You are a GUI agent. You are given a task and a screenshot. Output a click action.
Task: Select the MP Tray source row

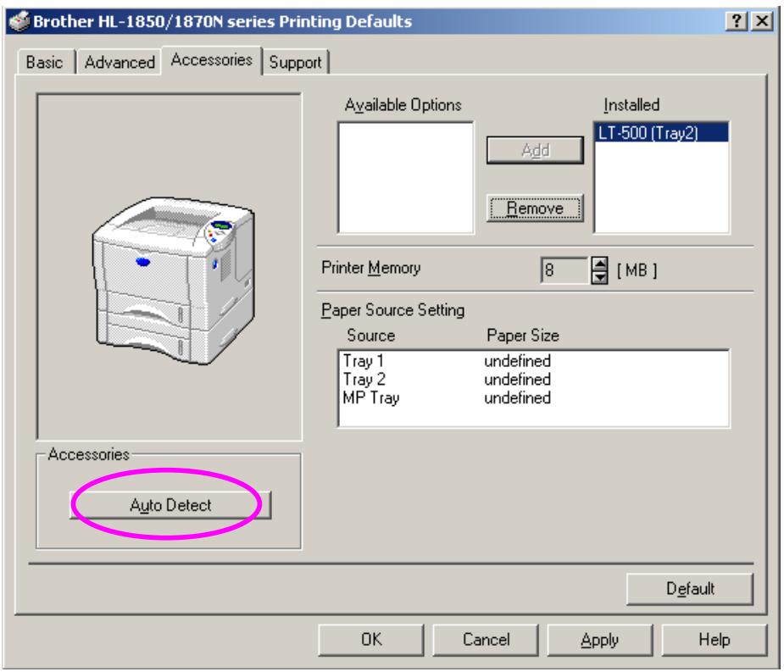(x=533, y=397)
